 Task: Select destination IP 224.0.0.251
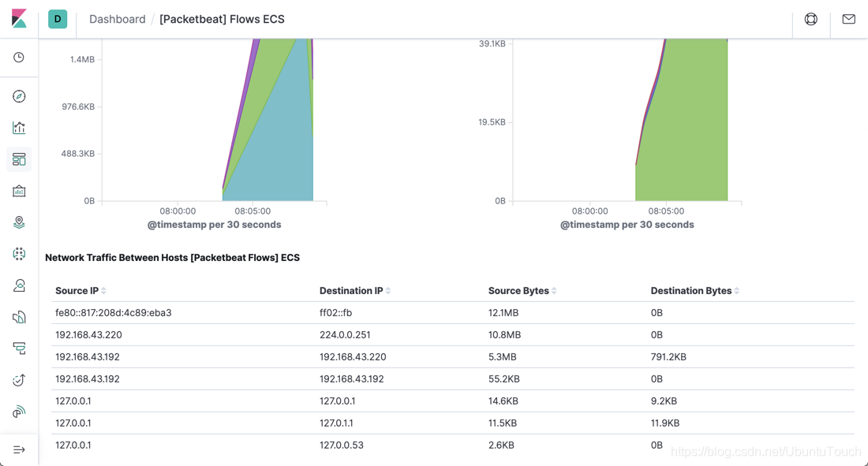345,335
